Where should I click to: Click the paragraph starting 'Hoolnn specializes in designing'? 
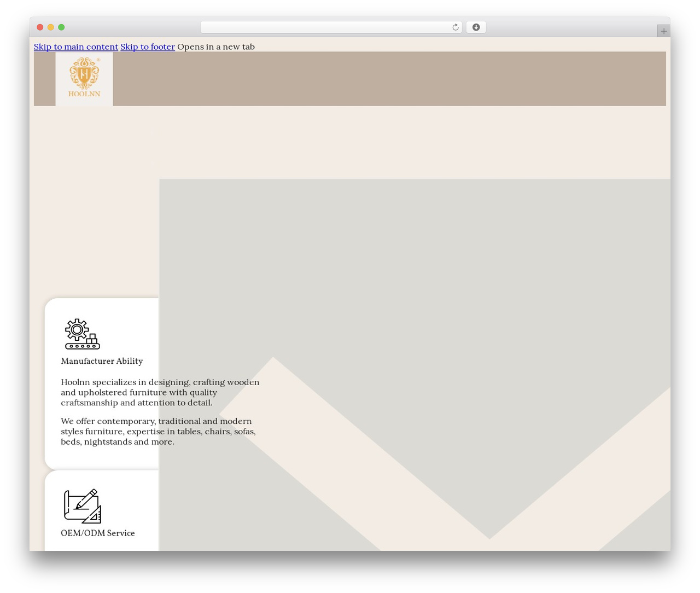pyautogui.click(x=160, y=392)
